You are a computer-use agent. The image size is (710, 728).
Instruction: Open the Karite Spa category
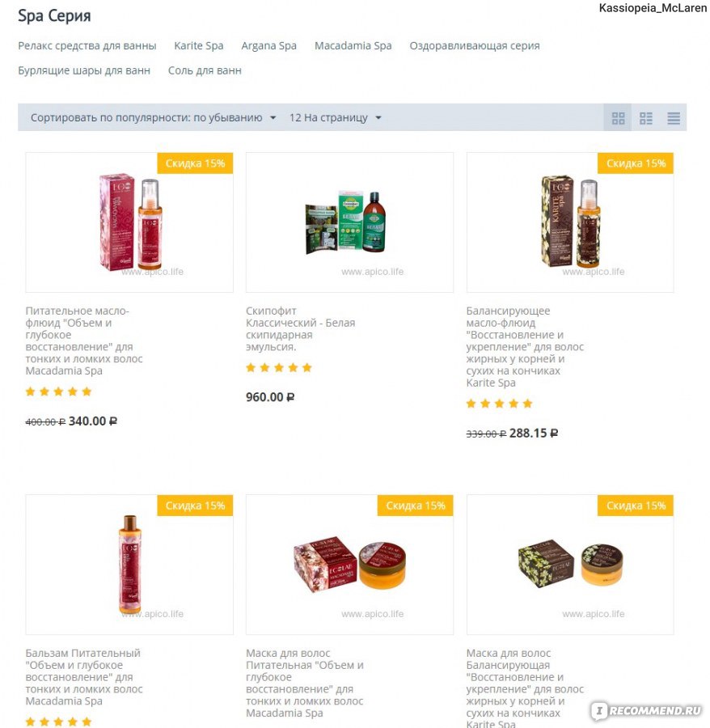click(199, 46)
